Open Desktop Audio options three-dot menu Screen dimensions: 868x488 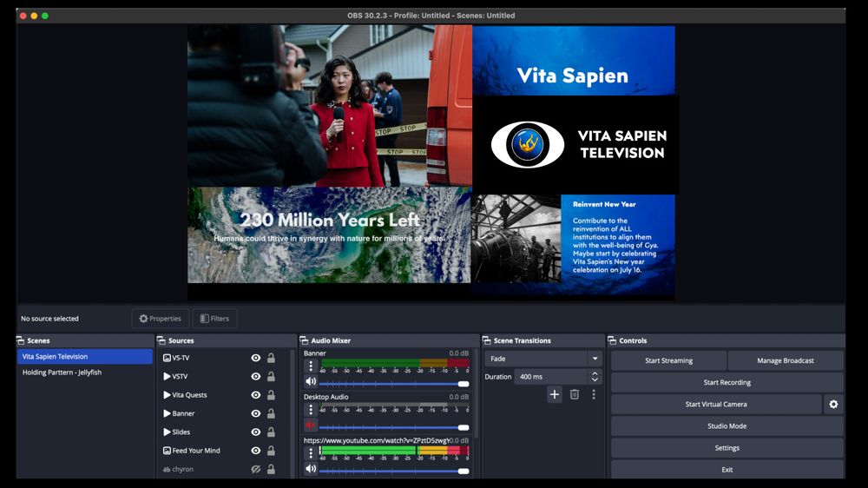click(x=311, y=409)
